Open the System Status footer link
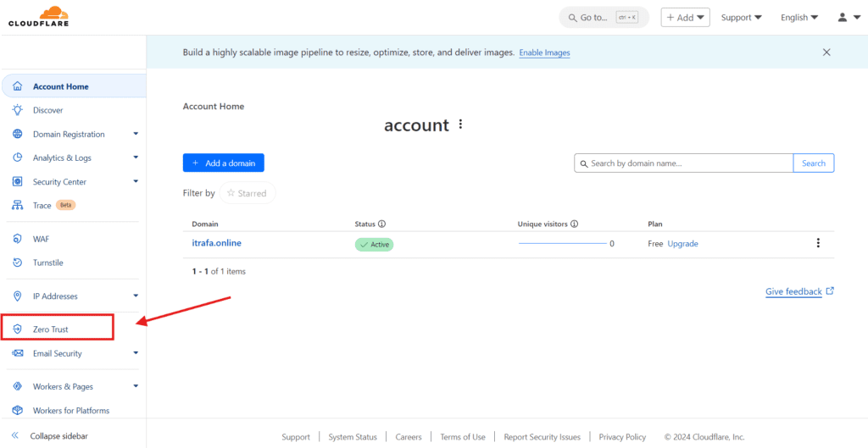 [353, 437]
